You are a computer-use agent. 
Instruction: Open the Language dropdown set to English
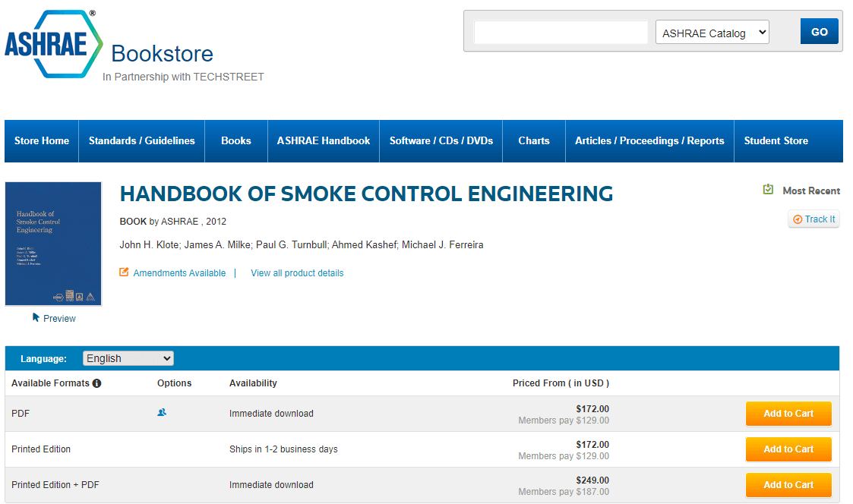pyautogui.click(x=128, y=358)
